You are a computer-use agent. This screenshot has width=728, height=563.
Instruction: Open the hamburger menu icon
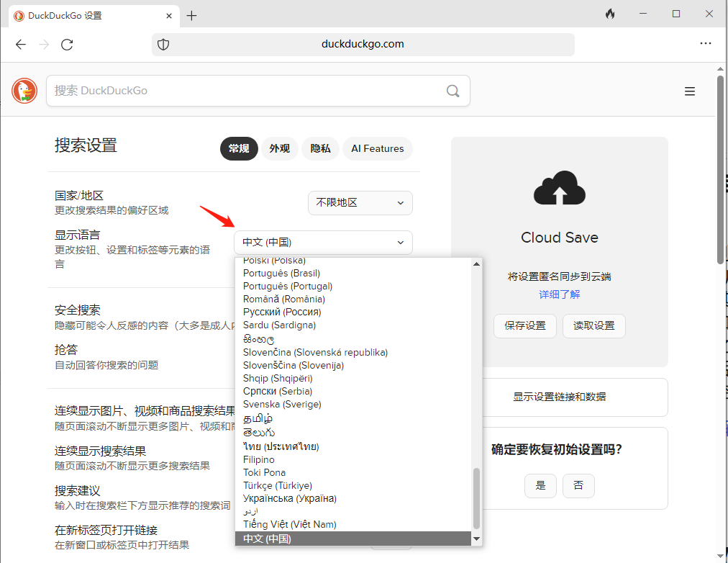click(x=690, y=91)
